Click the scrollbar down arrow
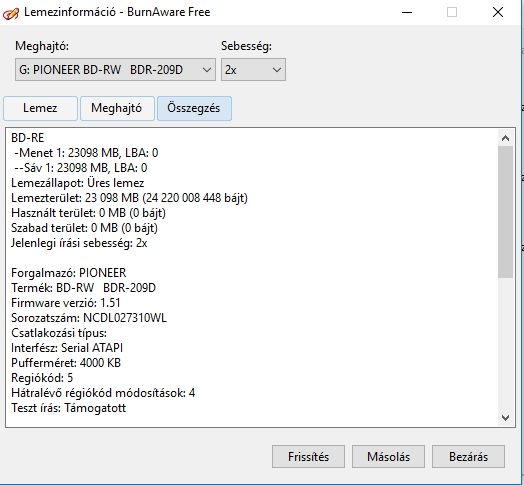This screenshot has width=524, height=485. pos(505,417)
